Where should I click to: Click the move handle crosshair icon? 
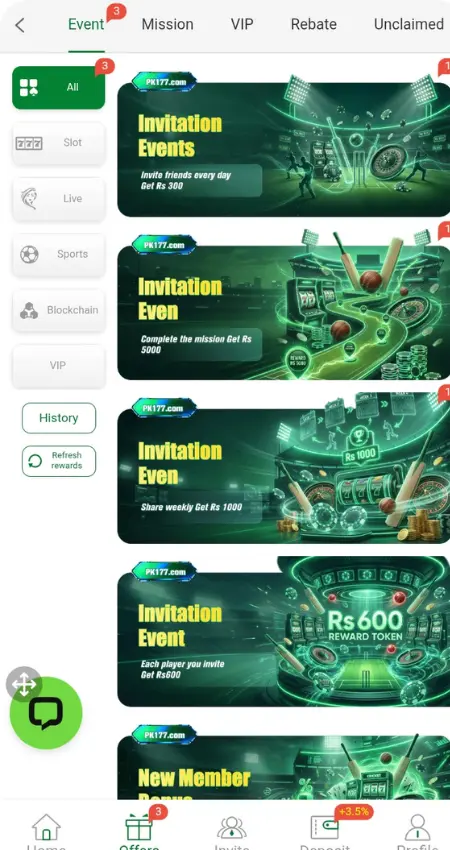click(24, 684)
